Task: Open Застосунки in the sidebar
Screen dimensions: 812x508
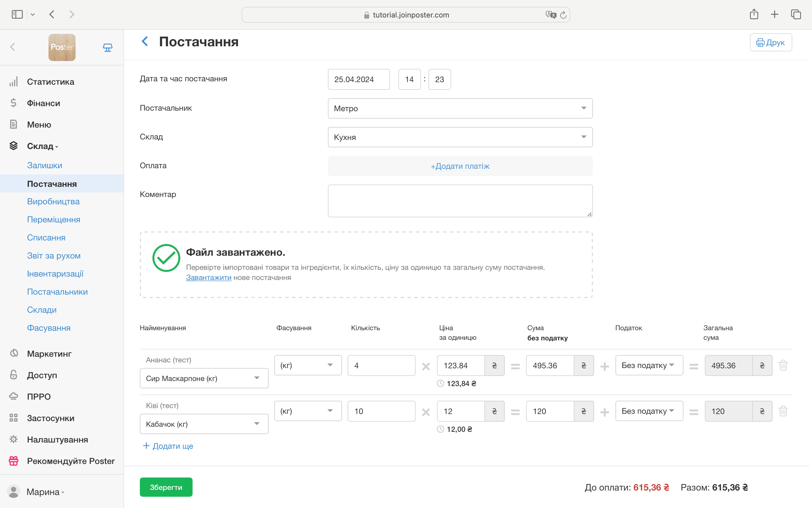Action: 51,418
